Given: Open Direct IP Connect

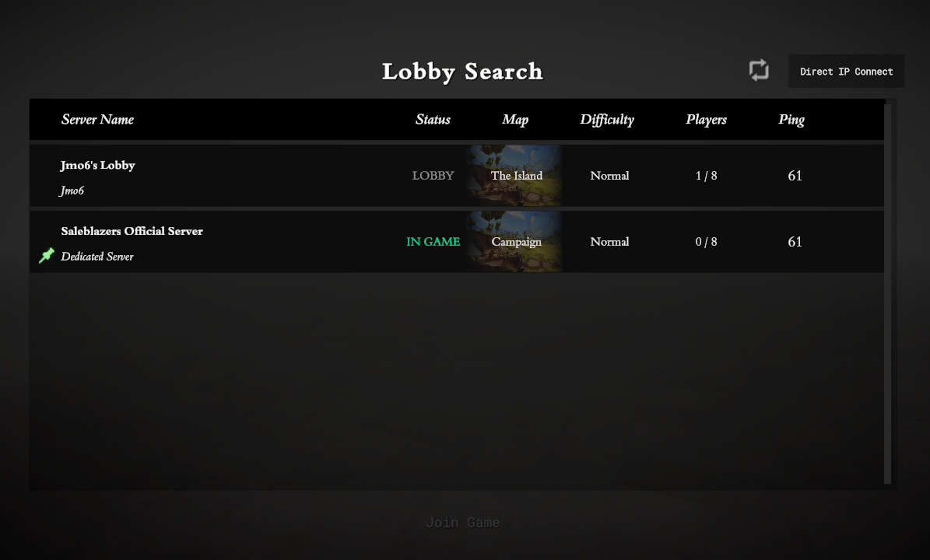Looking at the screenshot, I should click(847, 71).
